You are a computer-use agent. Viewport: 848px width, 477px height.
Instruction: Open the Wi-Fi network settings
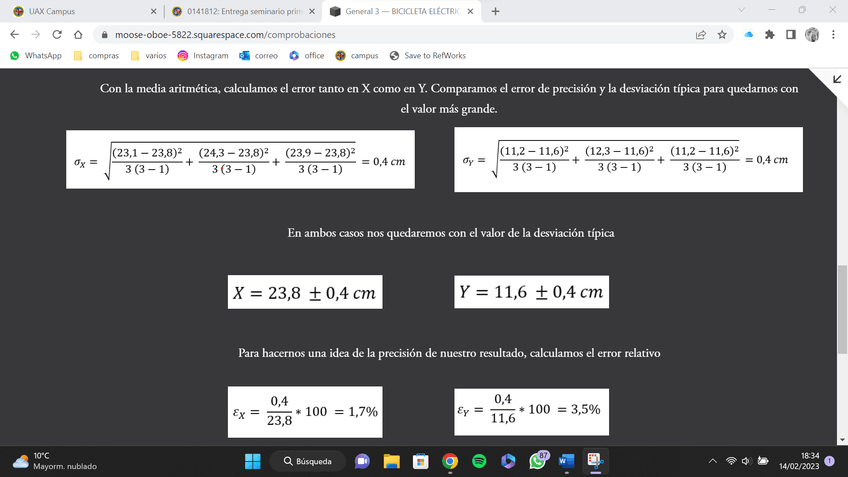(x=731, y=461)
